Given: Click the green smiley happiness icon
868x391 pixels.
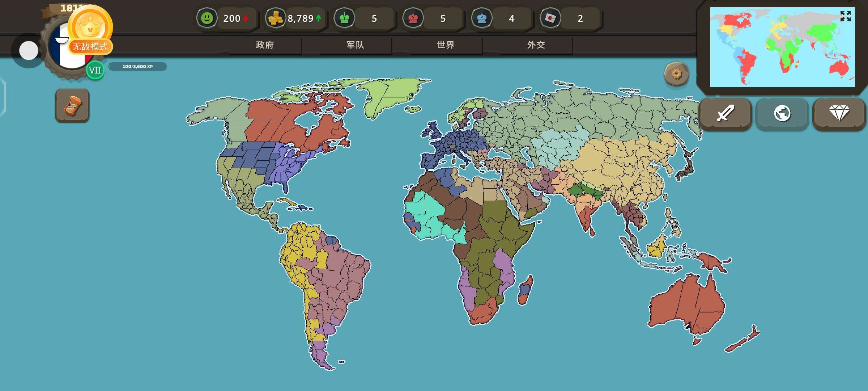Looking at the screenshot, I should [x=207, y=18].
